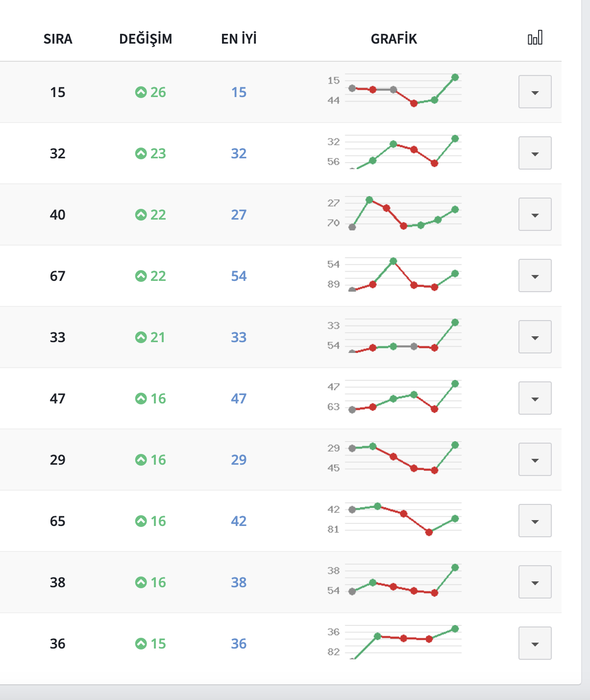Click green up-arrow icon beside change 15
Viewport: 590px width, 700px height.
tap(141, 644)
